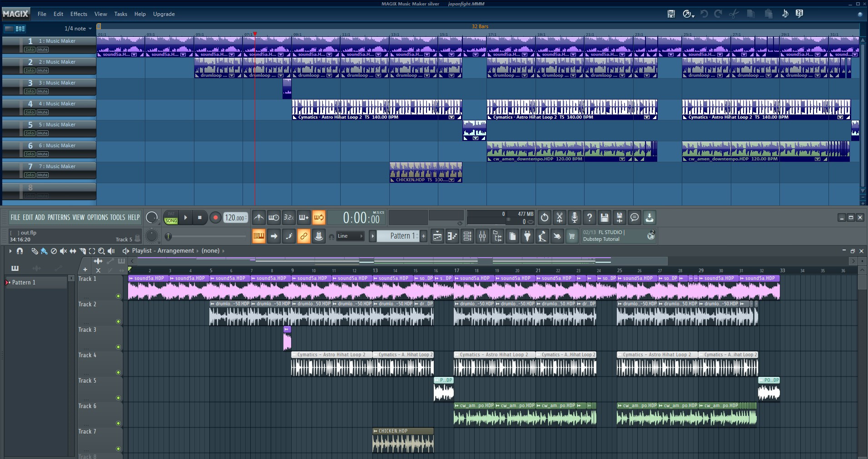Screen dimensions: 868x459
Task: Toggle PAT/SONG mode switch
Action: tap(171, 218)
